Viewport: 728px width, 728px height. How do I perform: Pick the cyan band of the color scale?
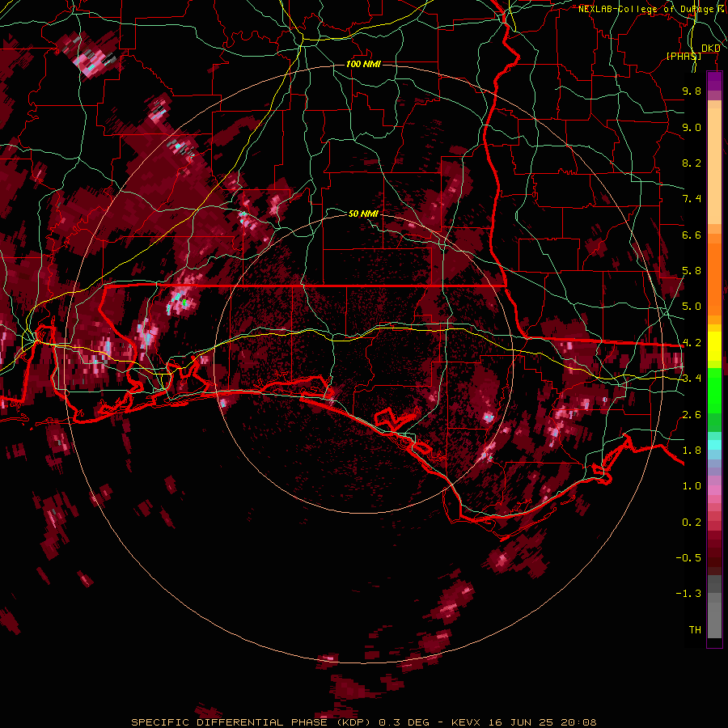[714, 445]
